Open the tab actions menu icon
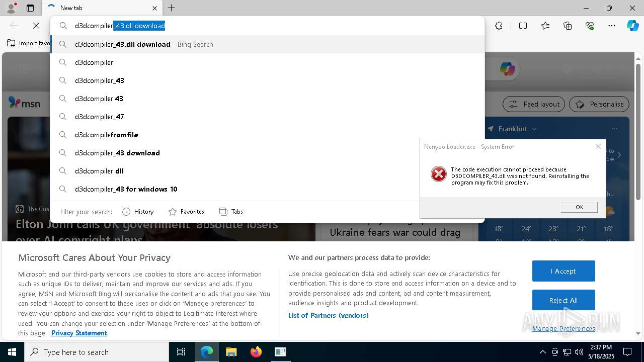Image resolution: width=644 pixels, height=362 pixels. 30,8
